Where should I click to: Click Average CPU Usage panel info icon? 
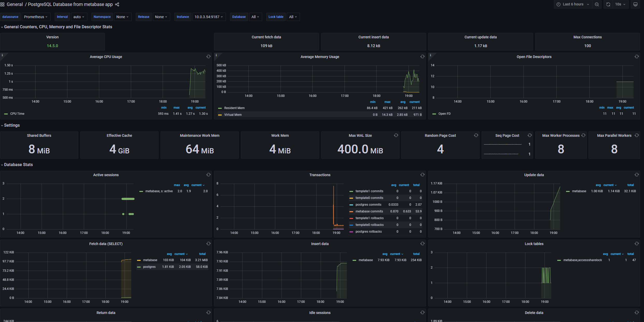[2, 55]
